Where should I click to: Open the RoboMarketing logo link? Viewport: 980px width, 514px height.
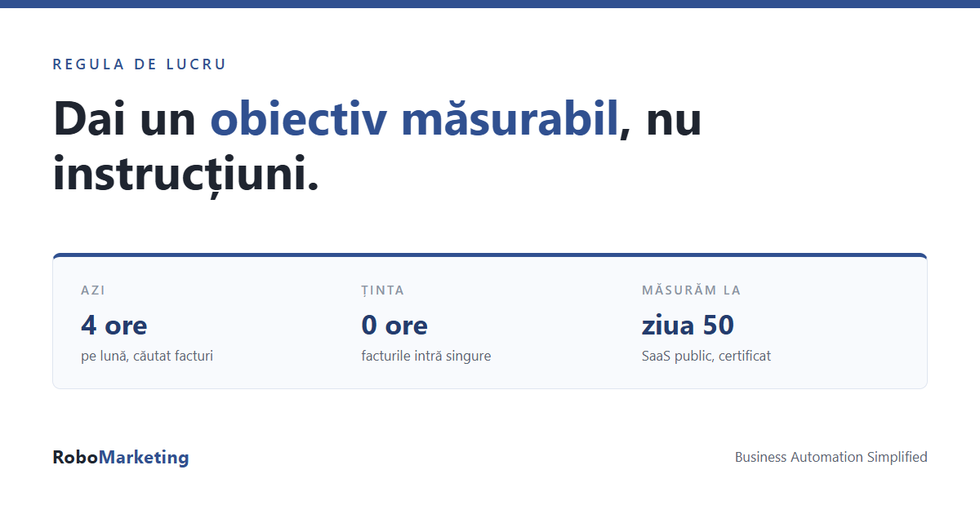[x=121, y=458]
